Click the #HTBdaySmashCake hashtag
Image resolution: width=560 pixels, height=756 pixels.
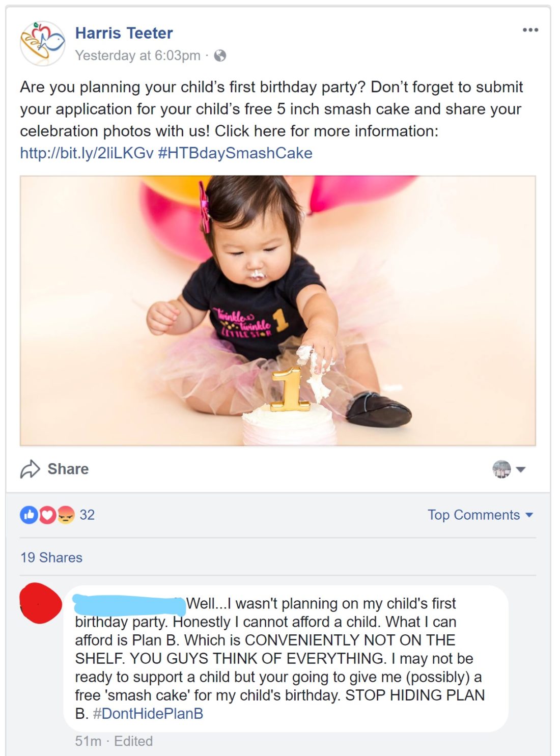click(235, 153)
